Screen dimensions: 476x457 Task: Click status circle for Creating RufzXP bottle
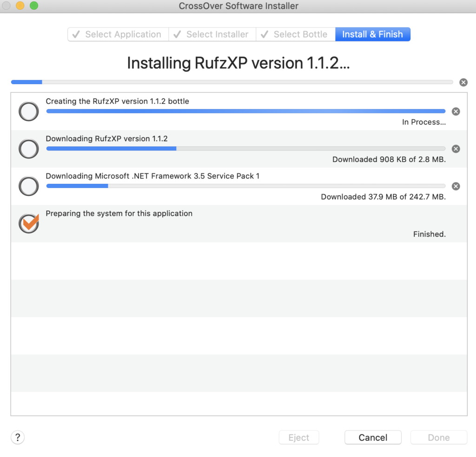28,111
